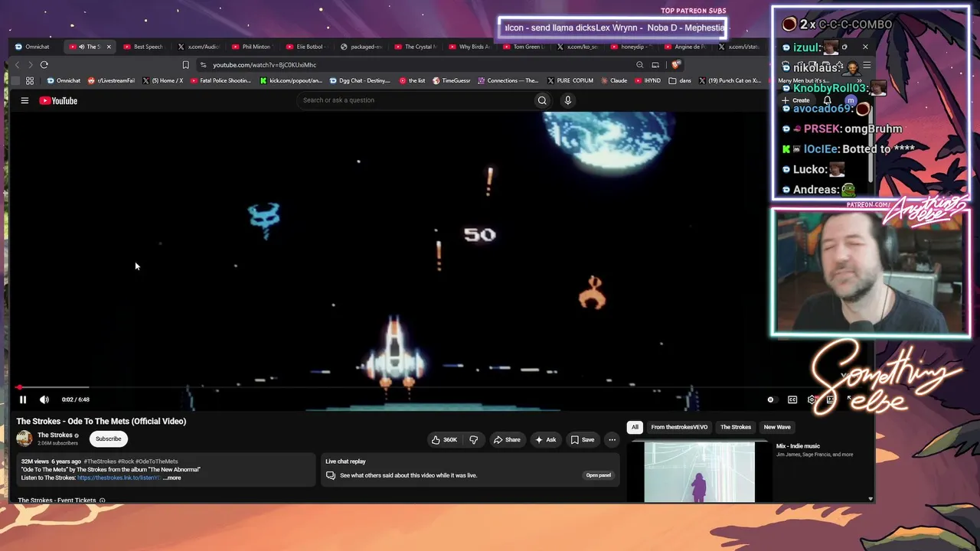Navigate back in the browser
The height and width of the screenshot is (551, 980).
18,65
